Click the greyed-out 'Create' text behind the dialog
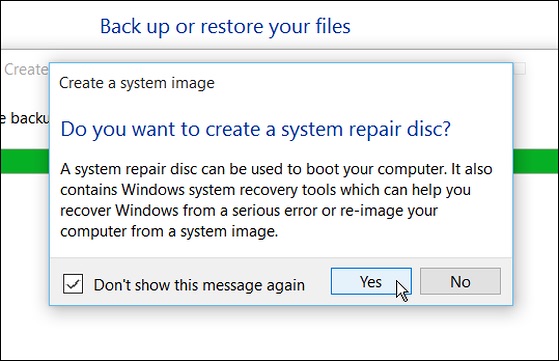Image resolution: width=559 pixels, height=361 pixels. 26,69
